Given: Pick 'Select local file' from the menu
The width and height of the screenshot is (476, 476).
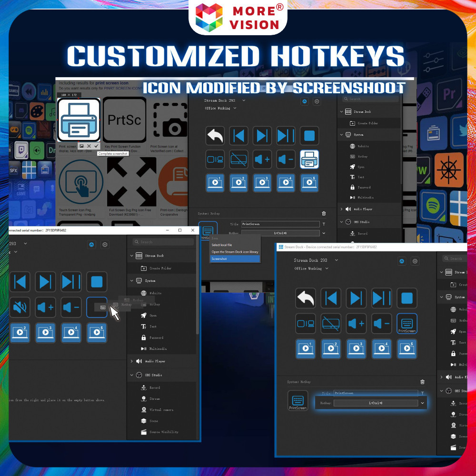Looking at the screenshot, I should tap(223, 245).
